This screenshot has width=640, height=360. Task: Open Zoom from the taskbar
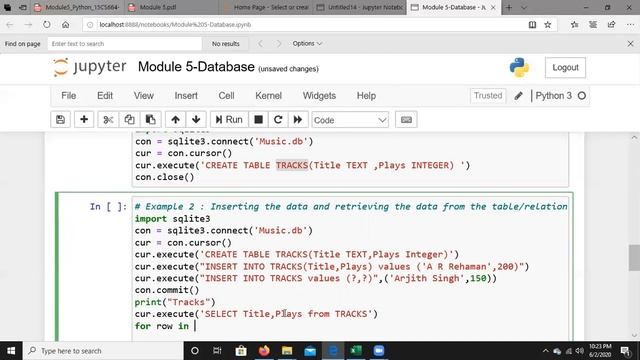[x=379, y=351]
